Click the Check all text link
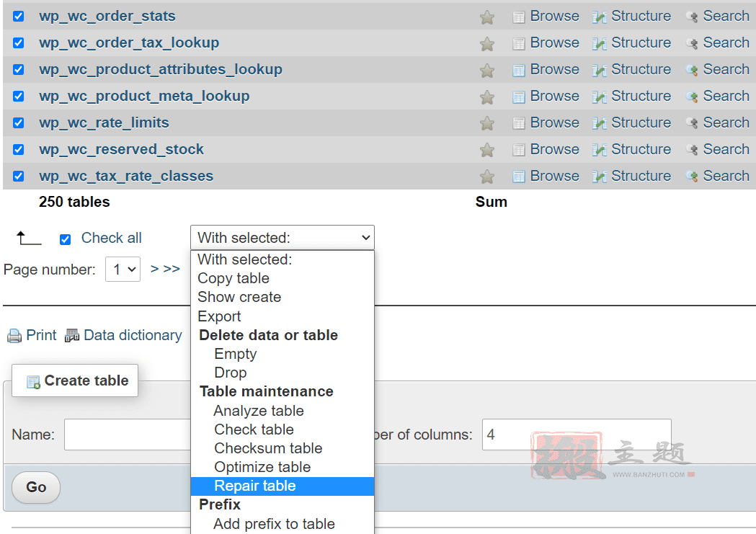Screen dimensions: 756x534 click(112, 238)
